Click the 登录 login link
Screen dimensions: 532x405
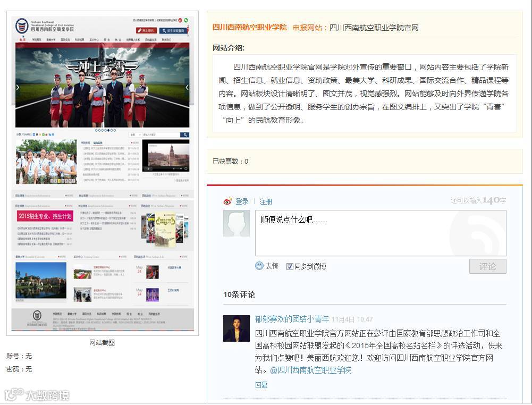point(242,201)
